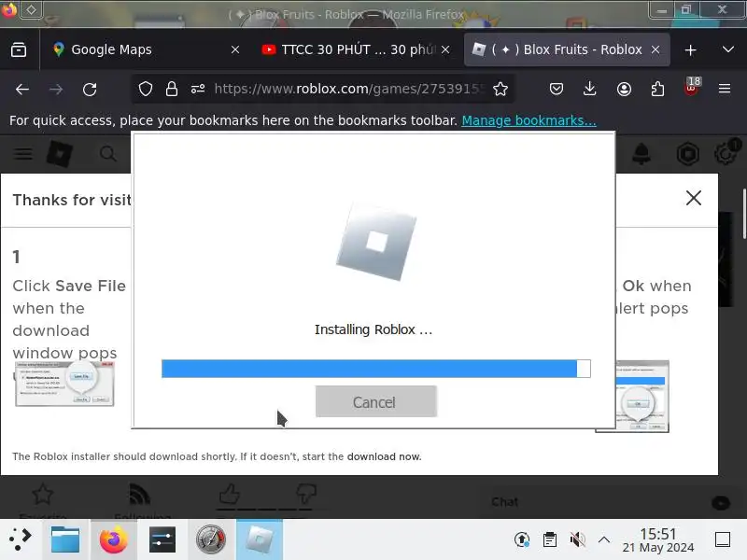Open the Roblox site hamburger menu
The width and height of the screenshot is (747, 560).
point(22,154)
